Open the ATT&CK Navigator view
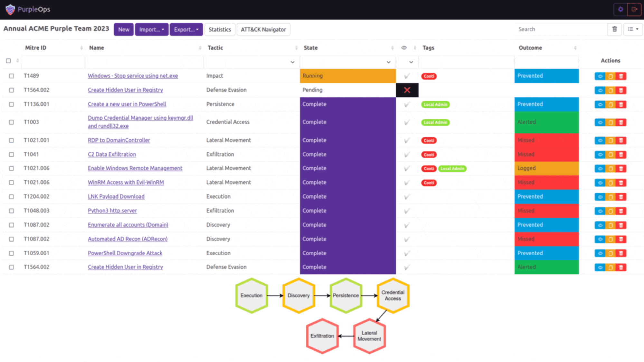The image size is (644, 362). (263, 29)
